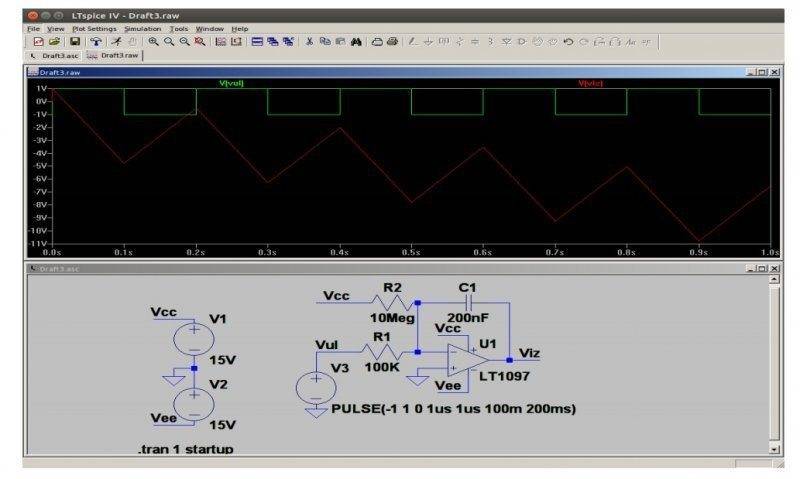Image resolution: width=800 pixels, height=479 pixels.
Task: Click the Run simulation icon
Action: coord(116,42)
